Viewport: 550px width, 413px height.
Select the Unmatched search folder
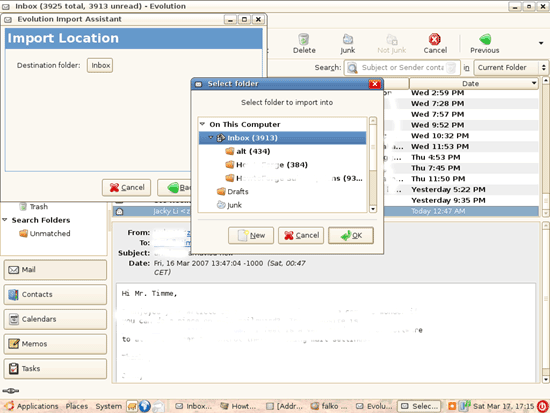click(x=45, y=233)
